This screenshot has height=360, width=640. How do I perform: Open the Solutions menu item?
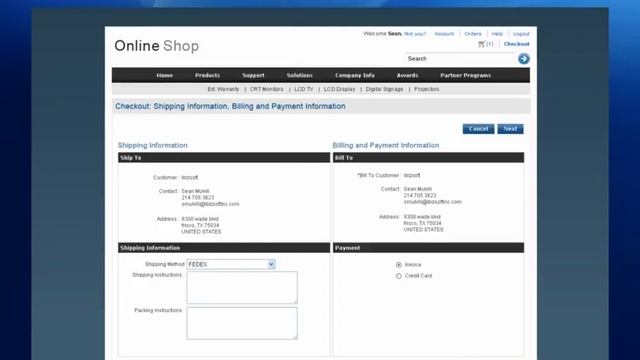[300, 76]
